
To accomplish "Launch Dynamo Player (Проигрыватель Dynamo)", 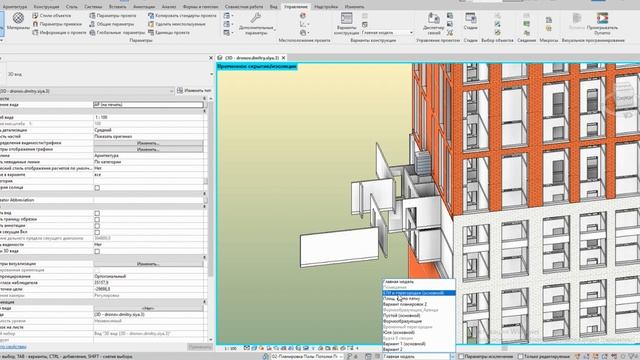I will click(602, 22).
